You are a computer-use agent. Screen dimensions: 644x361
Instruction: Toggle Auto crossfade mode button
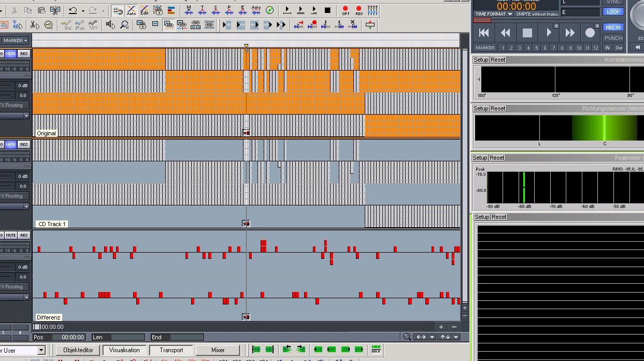131,10
